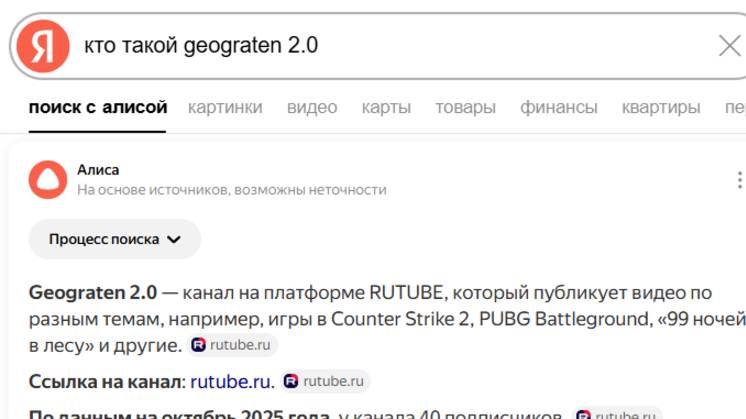746x419 pixels.
Task: Open the "товары" tab
Action: (465, 107)
